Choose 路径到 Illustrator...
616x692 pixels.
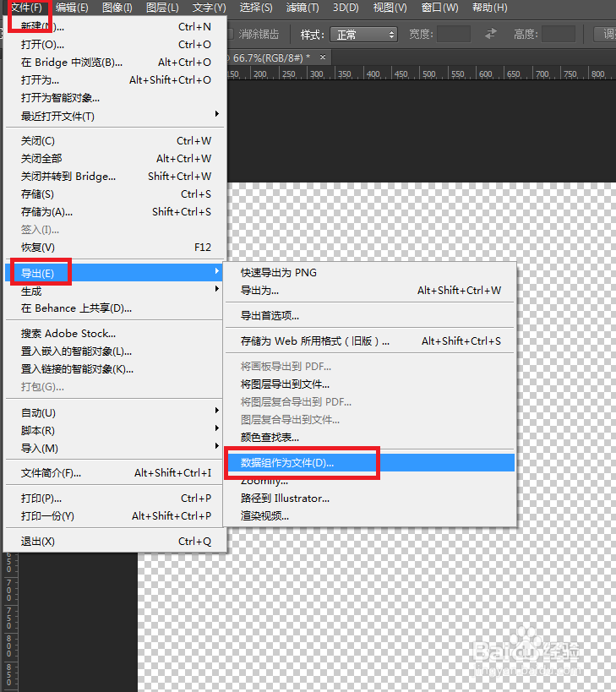coord(370,499)
